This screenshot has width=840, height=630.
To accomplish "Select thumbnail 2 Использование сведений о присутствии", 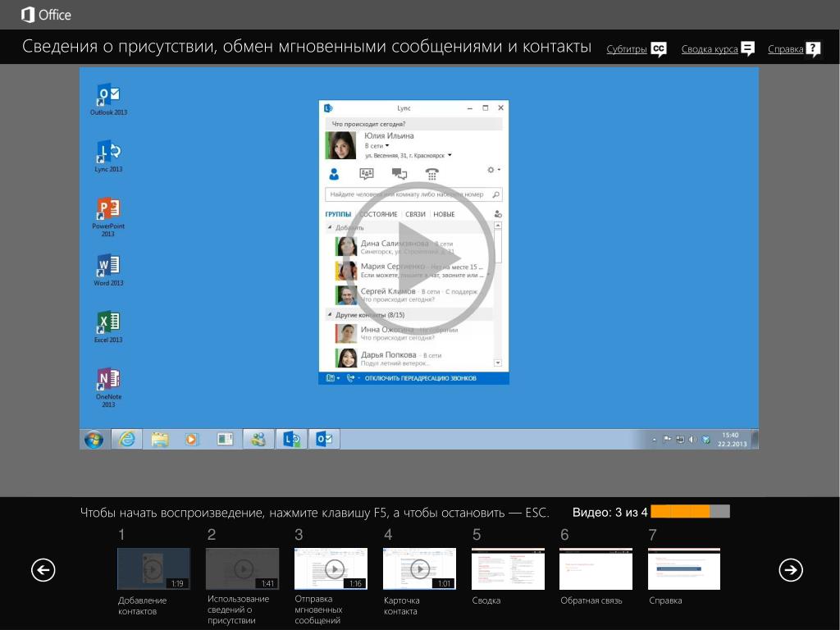I will coord(242,568).
